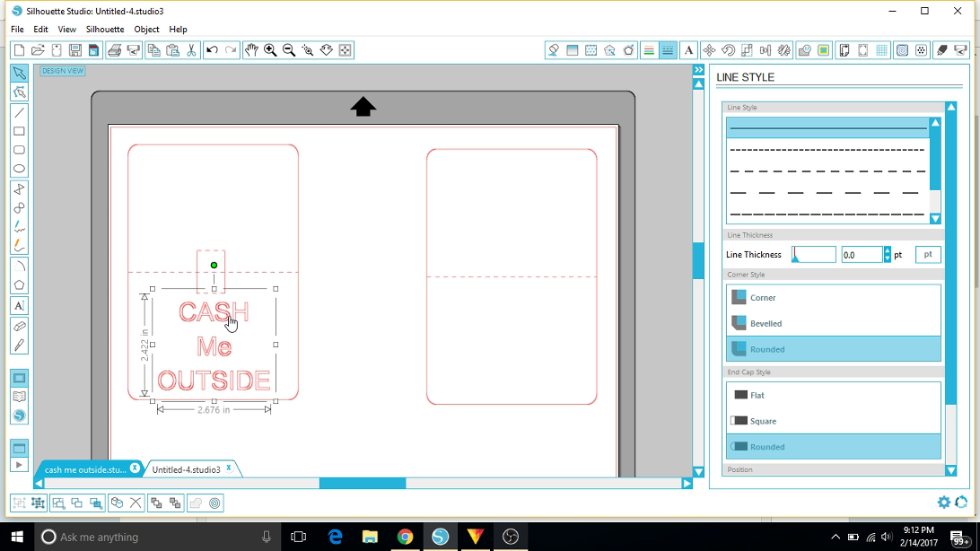980x551 pixels.
Task: Collapse the side panel with double chevron
Action: [x=699, y=70]
